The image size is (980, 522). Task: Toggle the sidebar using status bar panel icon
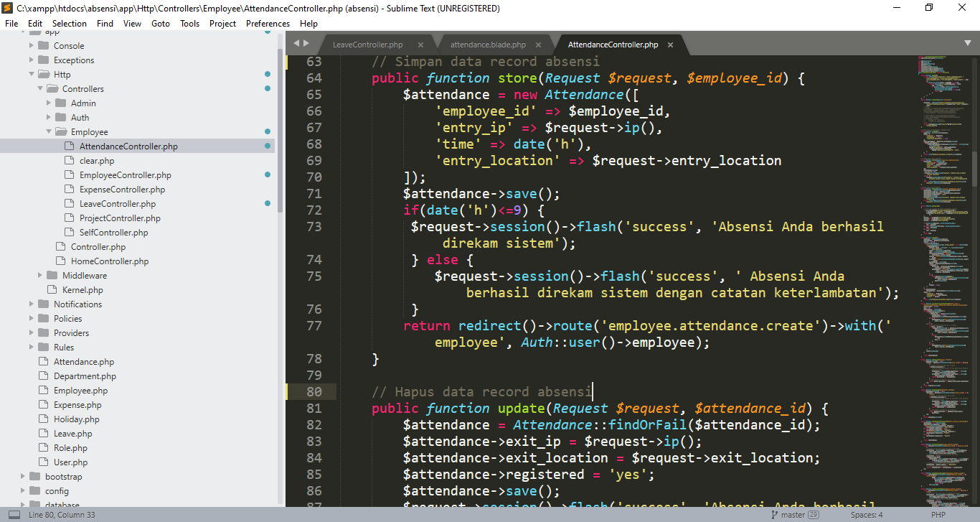pos(14,515)
